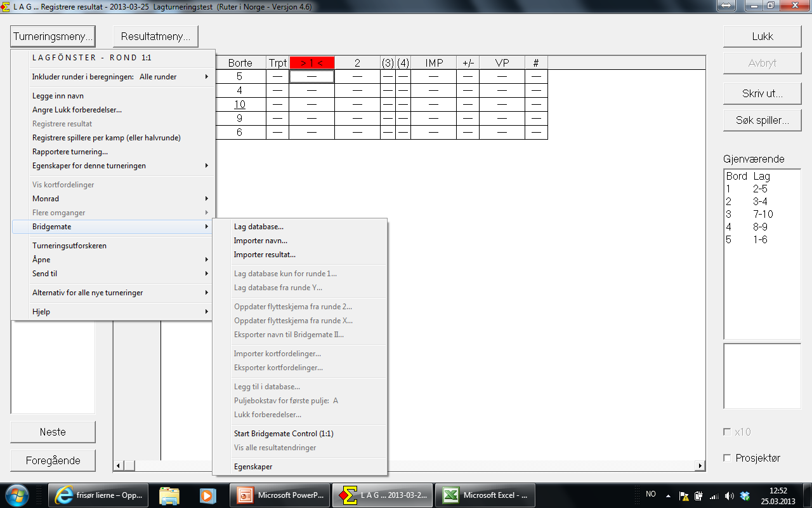Select Turneringsutforskeren menu entry
Viewport: 812px width, 508px height.
tap(113, 246)
